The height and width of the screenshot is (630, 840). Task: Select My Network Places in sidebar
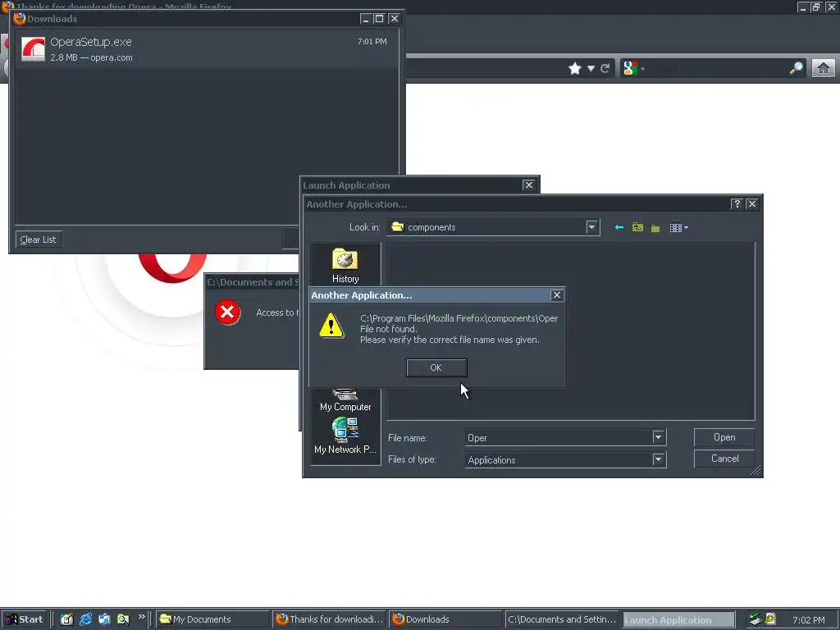[x=345, y=436]
